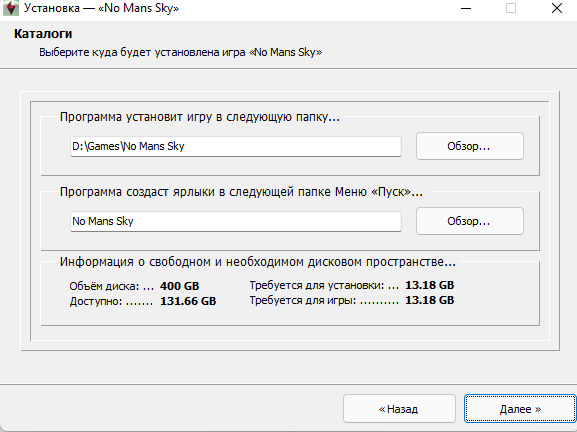Screen dimensions: 577x432
Task: Click the Каталоги page heading
Action: [x=43, y=33]
